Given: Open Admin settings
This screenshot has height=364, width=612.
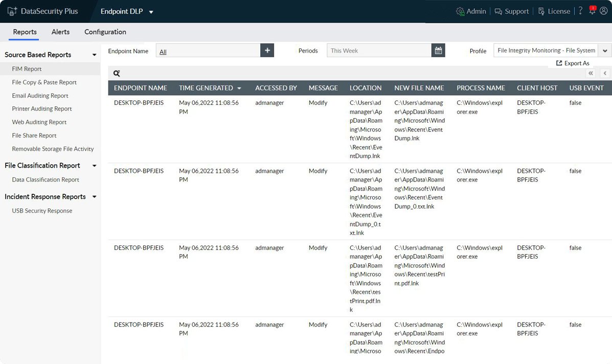Looking at the screenshot, I should pyautogui.click(x=471, y=11).
